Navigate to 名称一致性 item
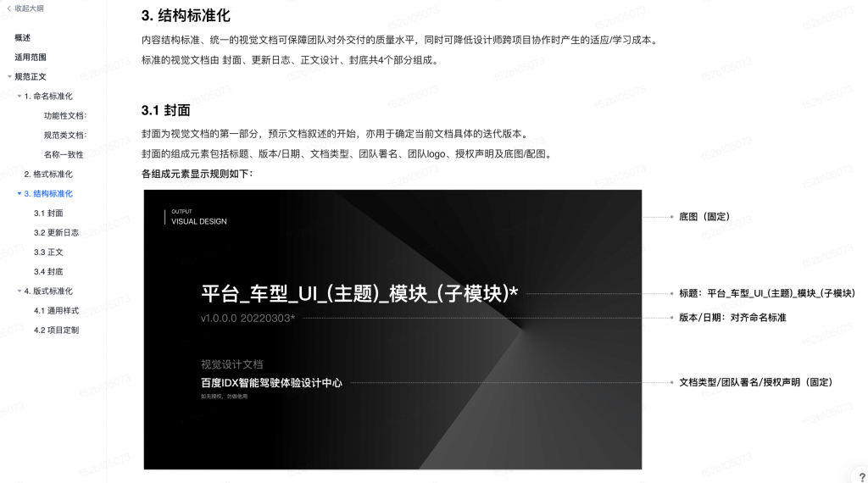 (64, 154)
